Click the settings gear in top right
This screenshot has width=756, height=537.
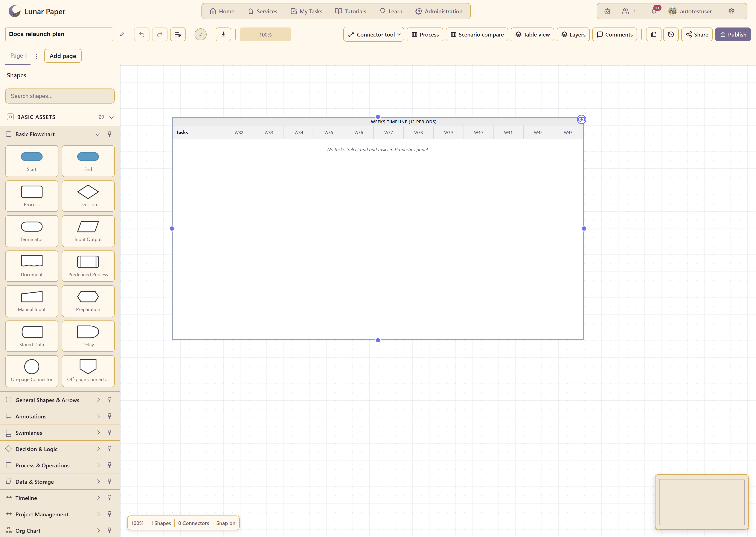pyautogui.click(x=732, y=11)
